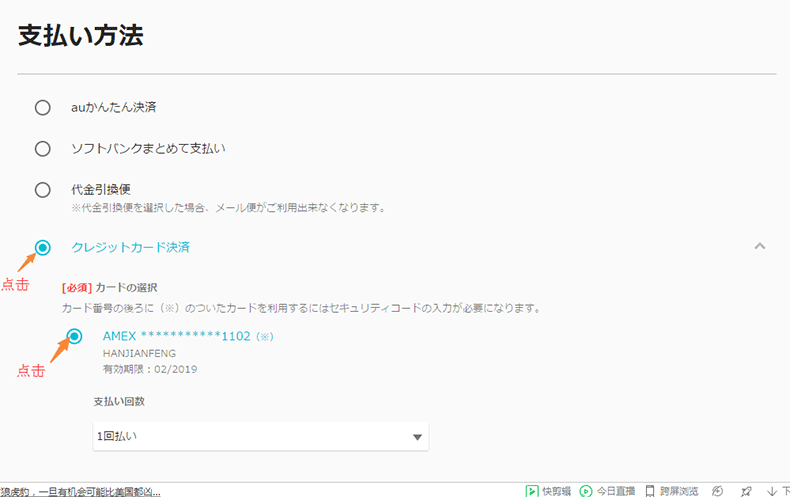Open the news headline link at bottom left
The image size is (790, 497).
[x=80, y=490]
